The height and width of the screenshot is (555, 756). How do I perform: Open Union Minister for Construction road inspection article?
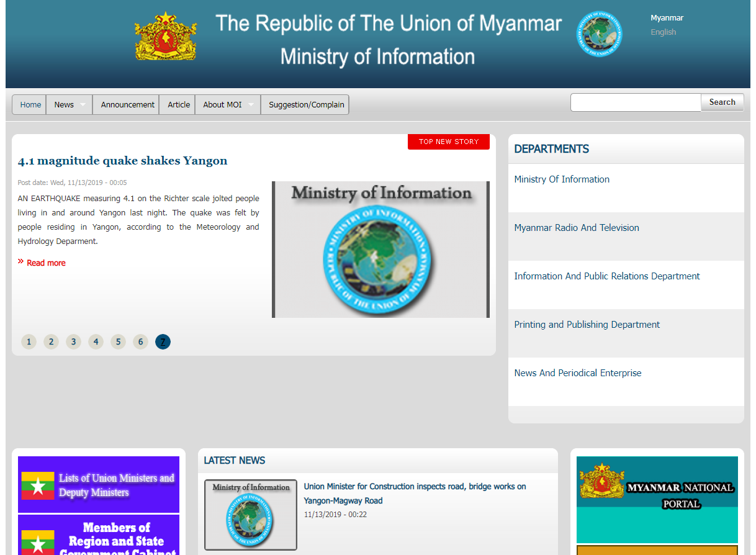coord(415,494)
